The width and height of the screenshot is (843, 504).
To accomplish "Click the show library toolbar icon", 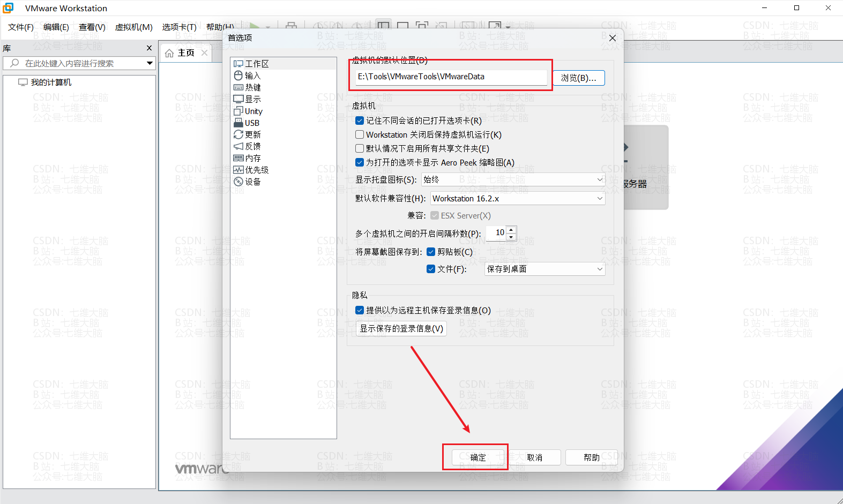I will click(x=383, y=26).
